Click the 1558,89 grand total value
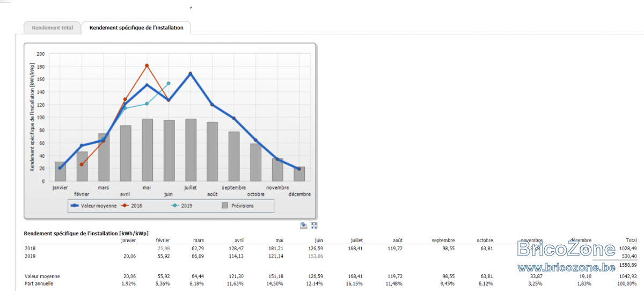644x291 pixels. point(627,265)
